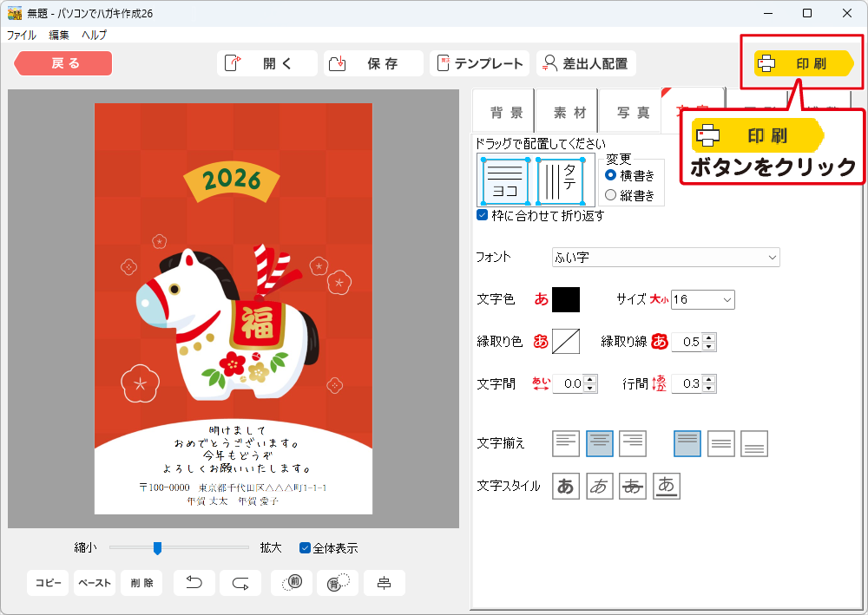Open the ファイル menu

tap(22, 36)
